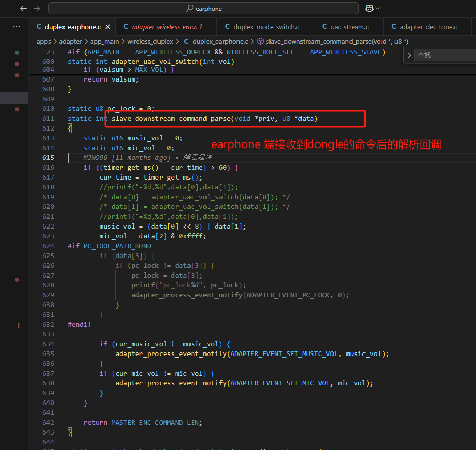Viewport: 476px width, 450px height.
Task: Click the red dot beside line 610
Action: [17, 109]
